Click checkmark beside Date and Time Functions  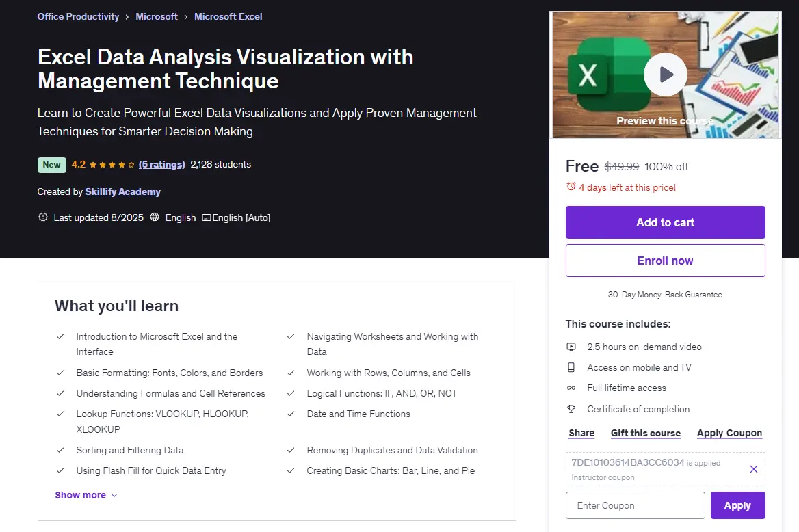[x=291, y=414]
